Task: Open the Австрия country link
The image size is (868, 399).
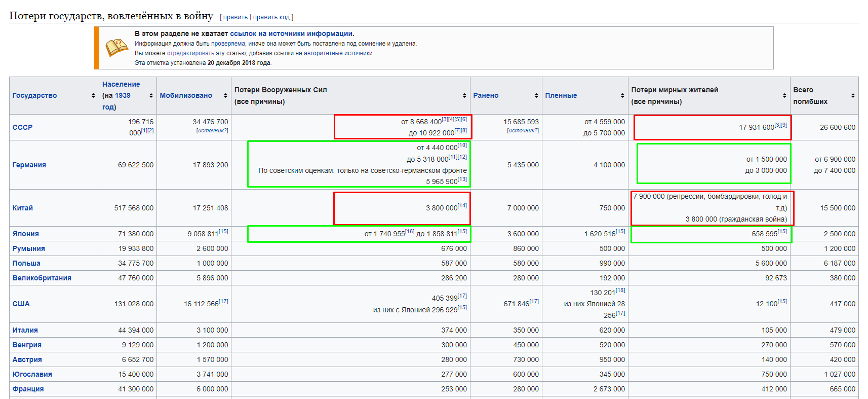Action: 27,359
